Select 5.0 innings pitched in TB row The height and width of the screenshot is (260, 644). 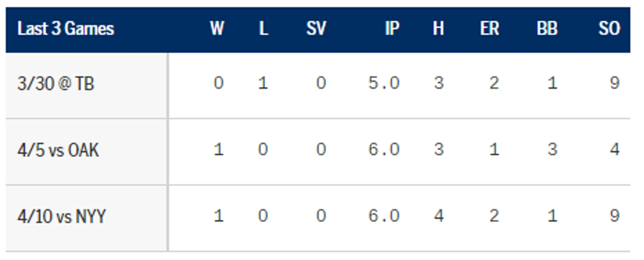384,83
